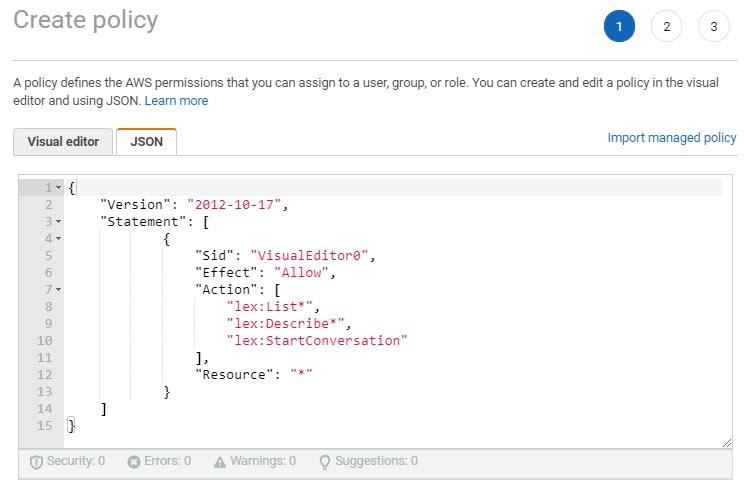Select the JSON tab

146,142
